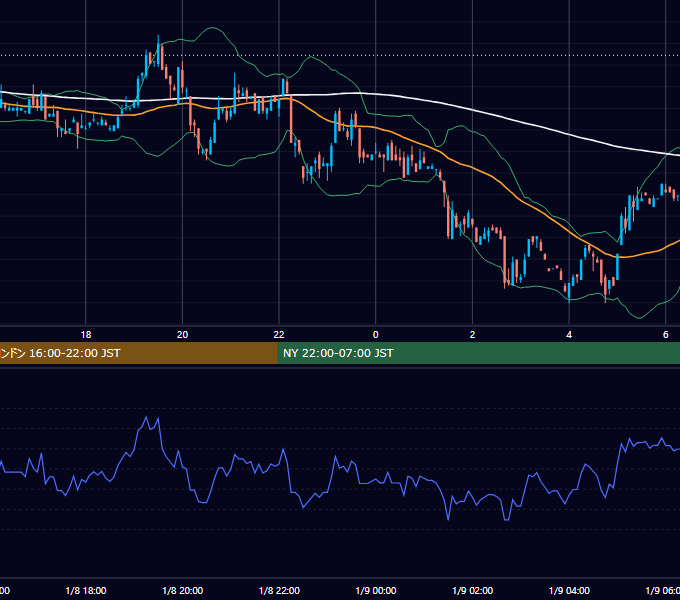Viewport: 680px width, 600px height.
Task: Click the "6" hour label on price chart axis
Action: pyautogui.click(x=665, y=335)
